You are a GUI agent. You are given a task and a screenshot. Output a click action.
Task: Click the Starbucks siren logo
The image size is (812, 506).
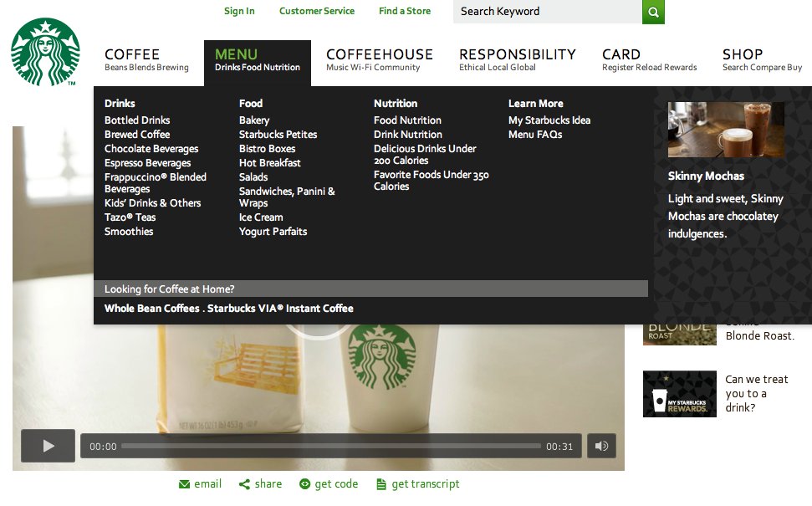(x=43, y=50)
